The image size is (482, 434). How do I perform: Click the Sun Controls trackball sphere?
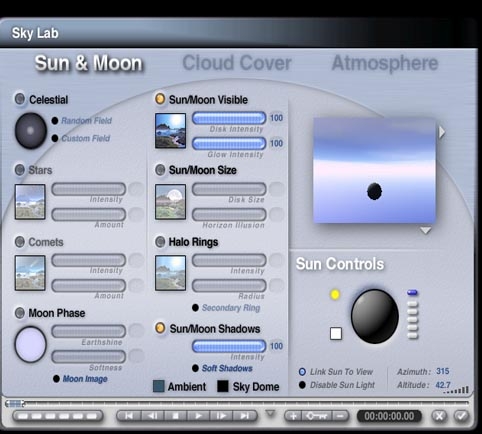tap(375, 316)
